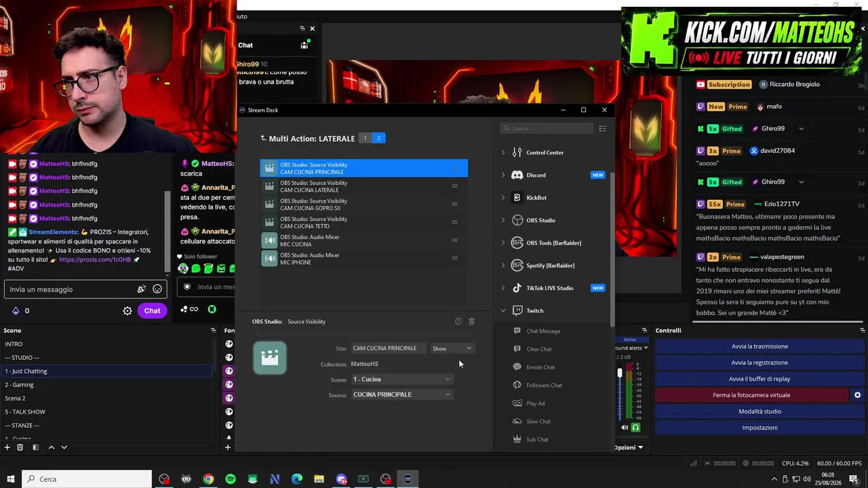Click the Modalità studio button
The width and height of the screenshot is (868, 488).
pos(759,411)
